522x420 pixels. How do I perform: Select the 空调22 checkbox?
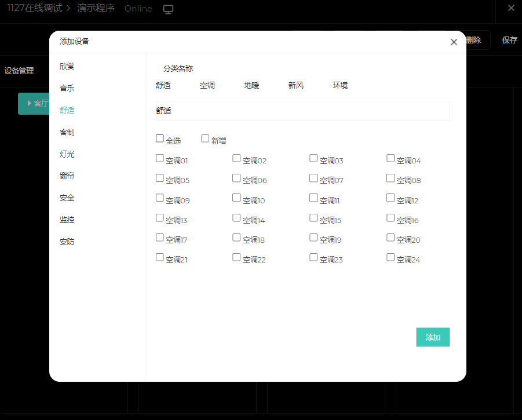(x=236, y=257)
